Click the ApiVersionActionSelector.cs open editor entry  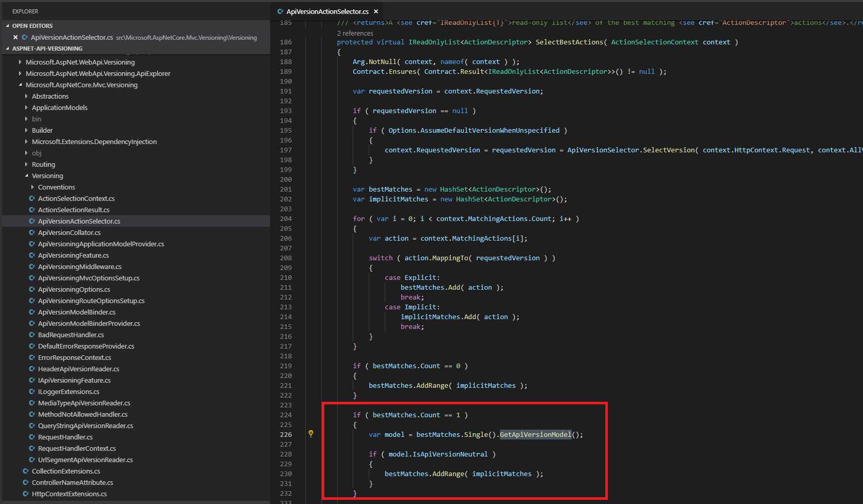point(136,37)
